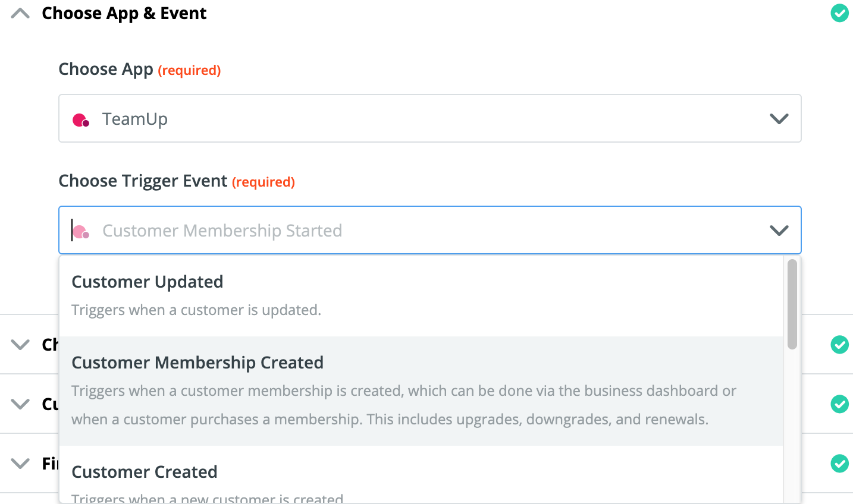The height and width of the screenshot is (504, 853).
Task: Open the Choose App dropdown arrow
Action: click(x=779, y=119)
